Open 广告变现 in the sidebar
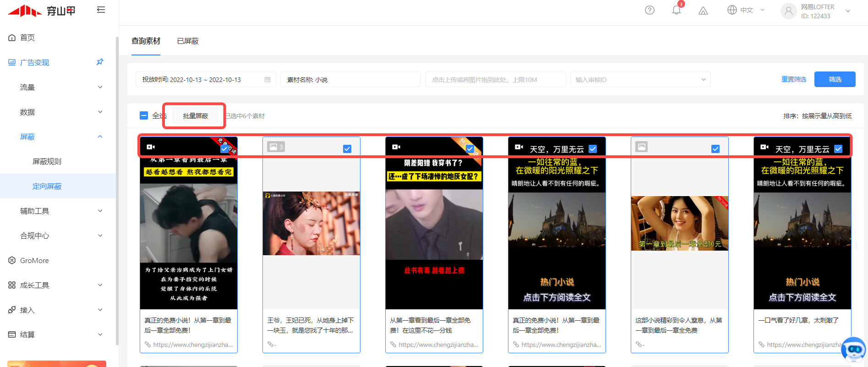 pyautogui.click(x=34, y=62)
